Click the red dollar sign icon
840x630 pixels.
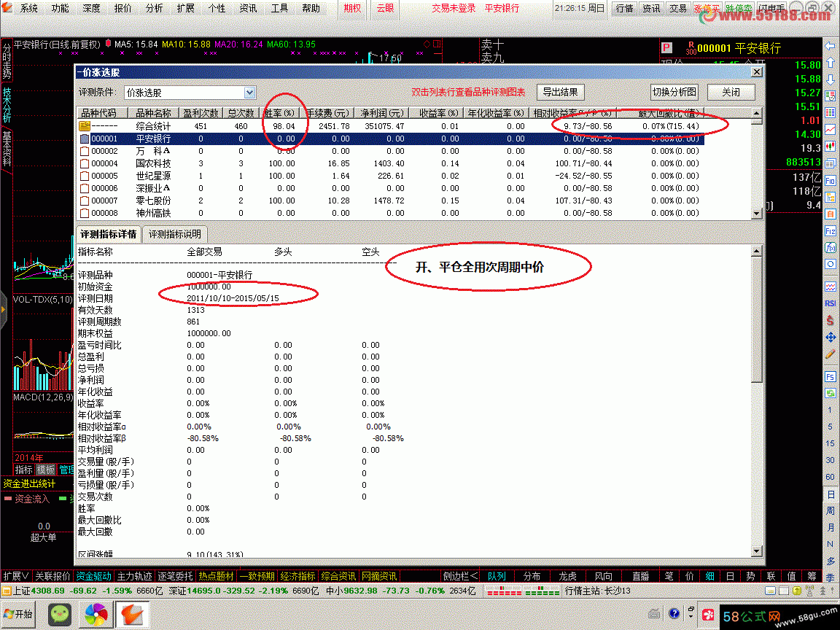pos(830,320)
